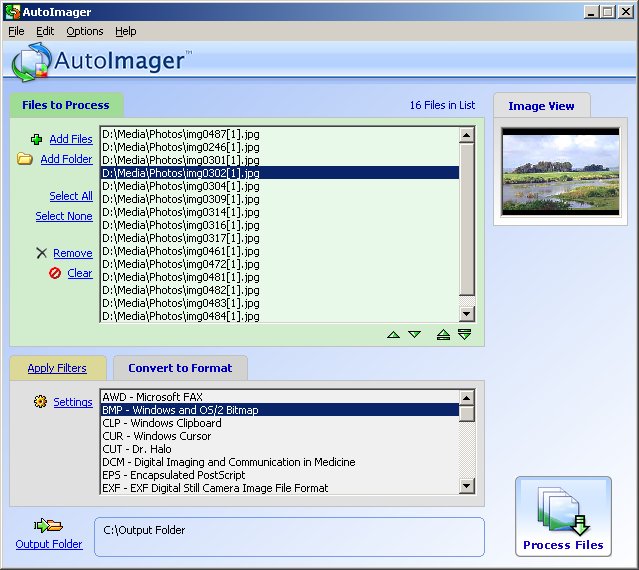
Task: Open the File menu
Action: click(x=16, y=31)
